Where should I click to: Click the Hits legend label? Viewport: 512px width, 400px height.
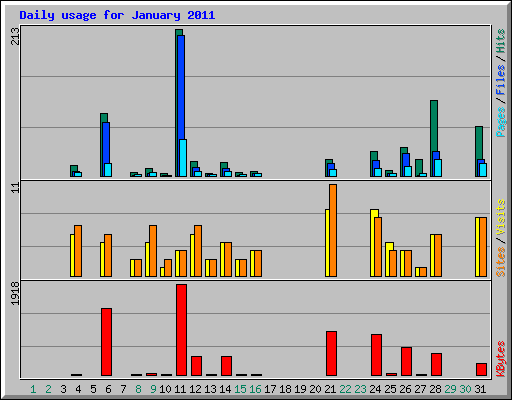point(501,41)
